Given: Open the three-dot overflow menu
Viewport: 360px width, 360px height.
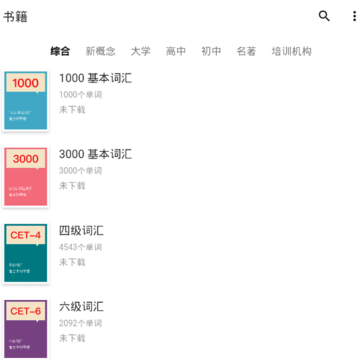Looking at the screenshot, I should point(354,16).
